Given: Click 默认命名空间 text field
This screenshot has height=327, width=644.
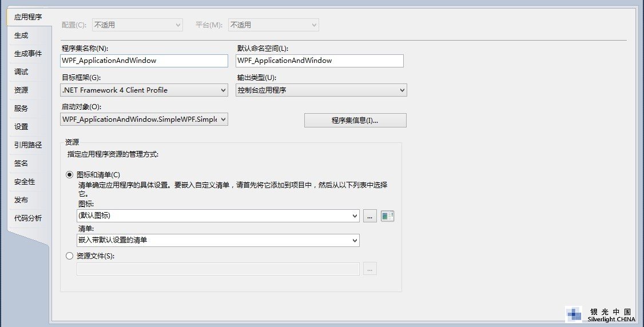Looking at the screenshot, I should (x=320, y=61).
